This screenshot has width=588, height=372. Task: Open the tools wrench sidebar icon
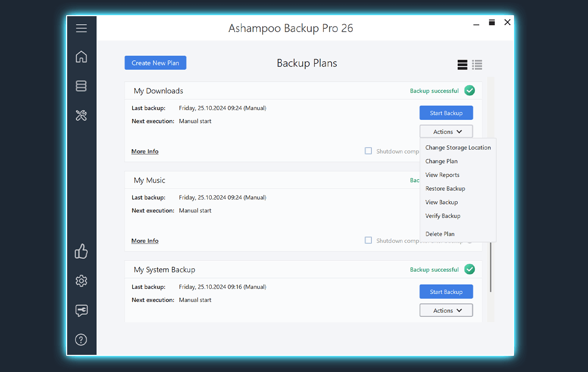81,116
